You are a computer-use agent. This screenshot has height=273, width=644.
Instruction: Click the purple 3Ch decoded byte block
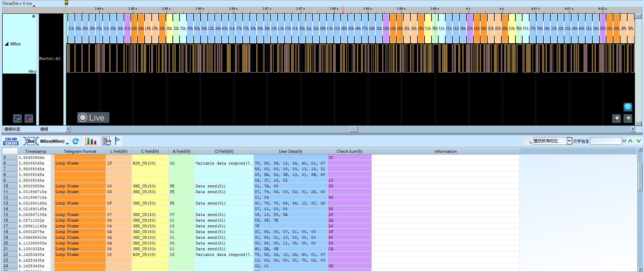(x=127, y=29)
